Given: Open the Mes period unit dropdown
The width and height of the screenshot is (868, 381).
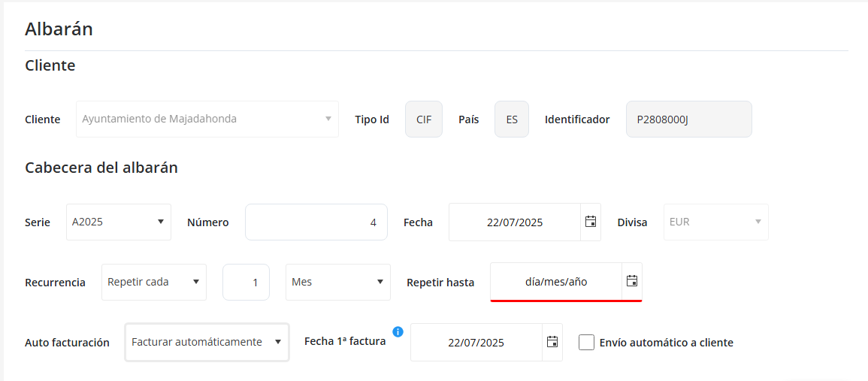Looking at the screenshot, I should point(338,282).
